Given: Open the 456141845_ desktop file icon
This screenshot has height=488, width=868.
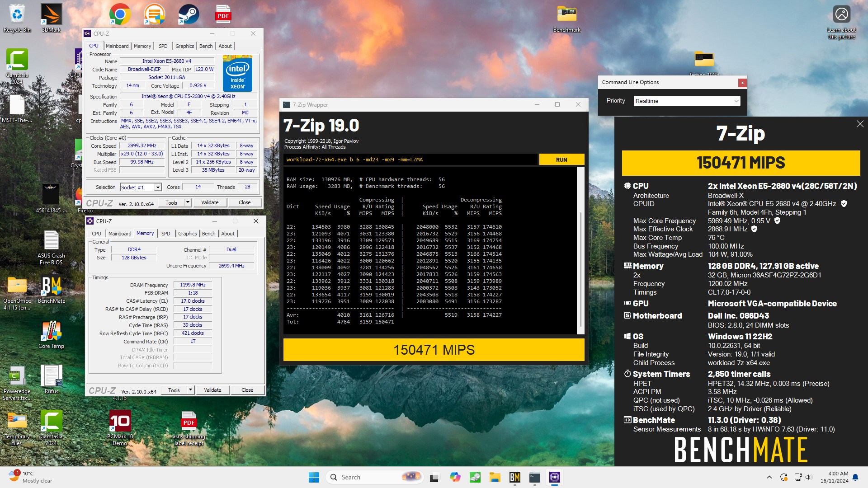Looking at the screenshot, I should tap(51, 198).
